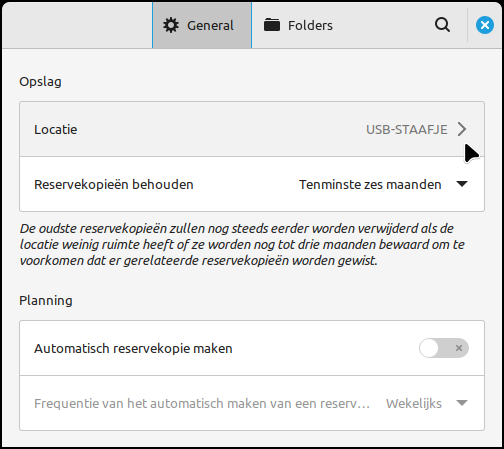Screen dimensions: 504x449
Task: Click the folder icon on Folders tab
Action: point(272,25)
